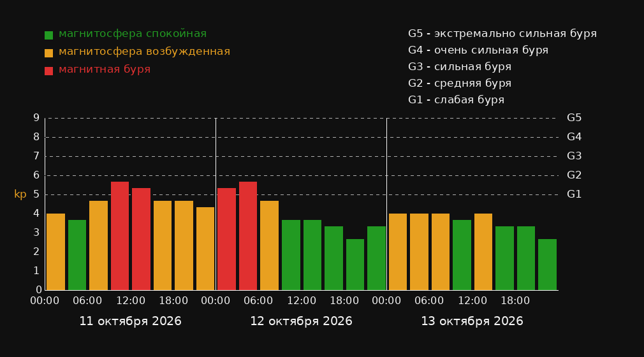The height and width of the screenshot is (357, 644).
Task: Click the G1 level label beside the chart
Action: pyautogui.click(x=574, y=194)
